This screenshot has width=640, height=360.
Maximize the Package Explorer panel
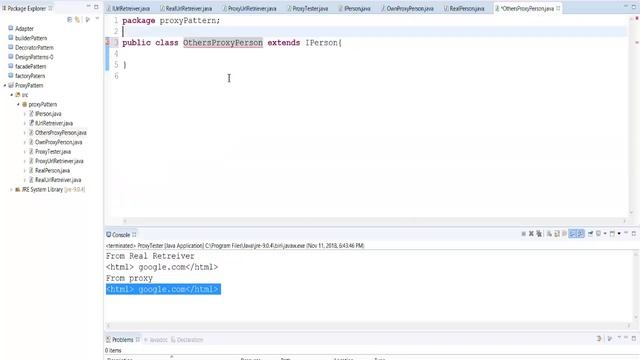click(96, 7)
